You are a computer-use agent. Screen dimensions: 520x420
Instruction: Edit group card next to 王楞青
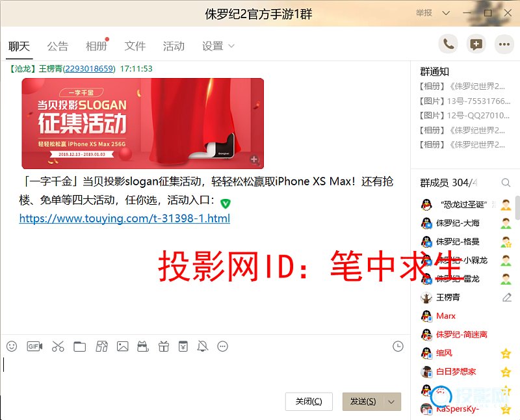click(x=507, y=297)
